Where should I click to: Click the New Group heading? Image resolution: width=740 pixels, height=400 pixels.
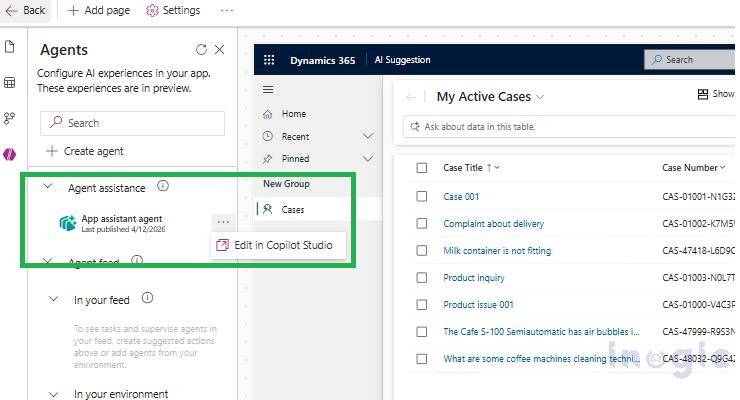286,183
